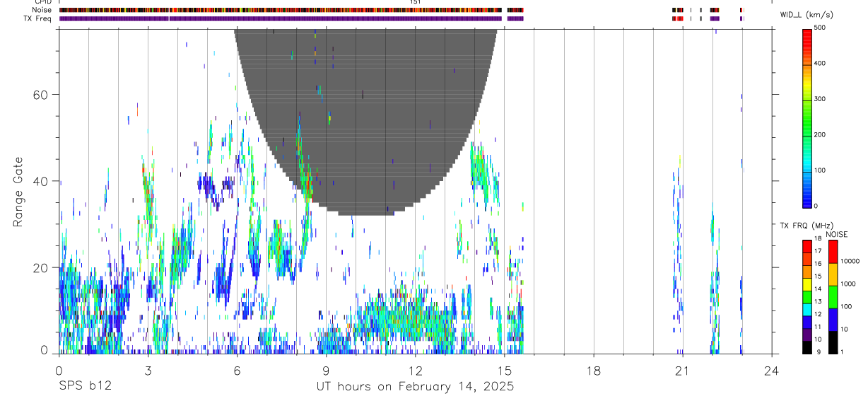Click the 18 hour tick on UT axis

[593, 370]
